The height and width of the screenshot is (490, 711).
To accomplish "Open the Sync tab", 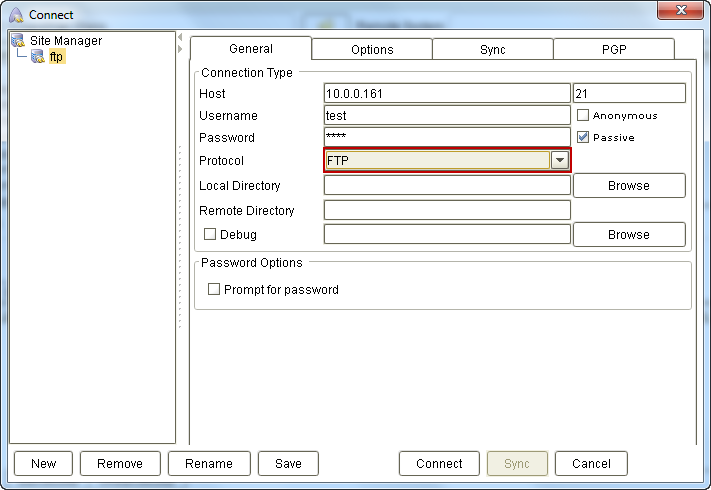I will (x=492, y=49).
